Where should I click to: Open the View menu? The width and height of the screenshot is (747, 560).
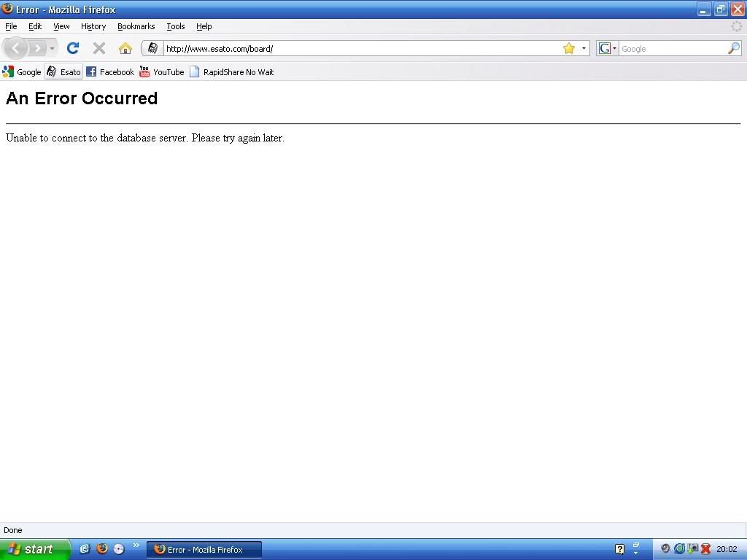(x=61, y=26)
